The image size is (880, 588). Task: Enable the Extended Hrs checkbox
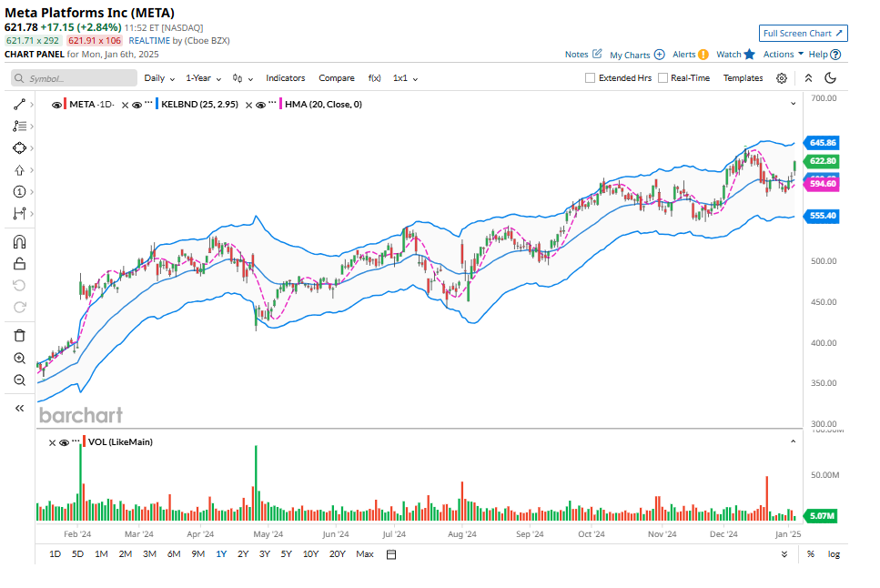pos(591,78)
